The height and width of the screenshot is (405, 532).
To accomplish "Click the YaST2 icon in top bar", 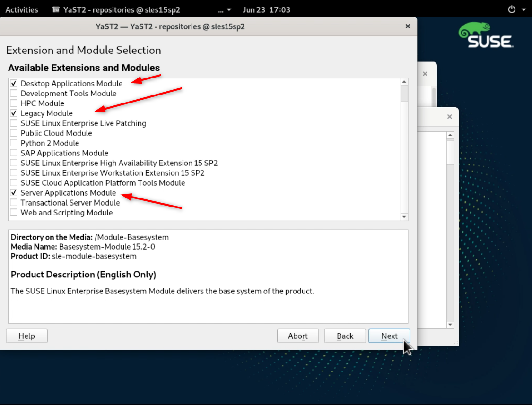I will point(56,9).
